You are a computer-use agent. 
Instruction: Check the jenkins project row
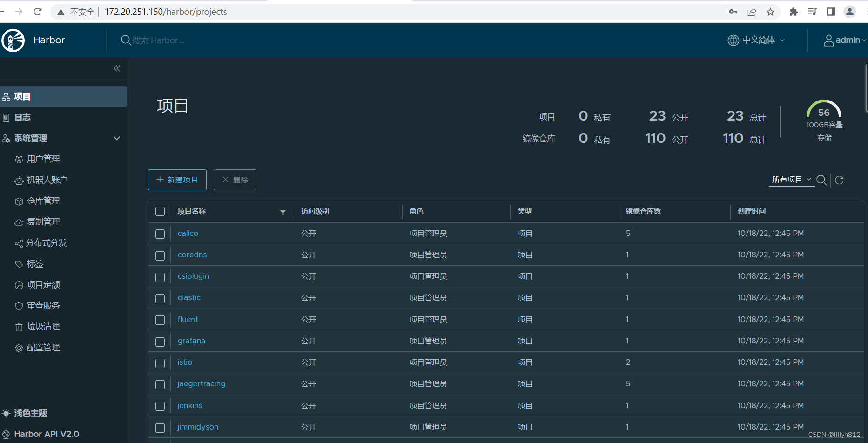[x=160, y=406]
